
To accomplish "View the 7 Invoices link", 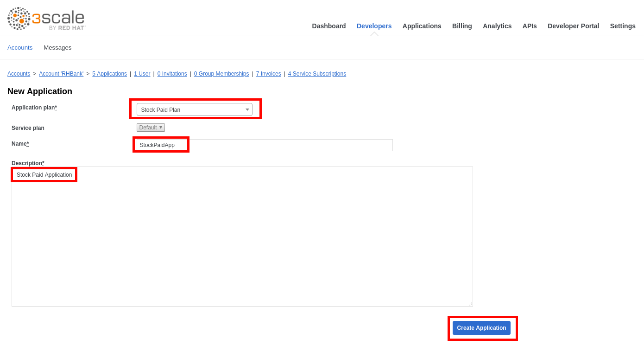I will (x=268, y=74).
